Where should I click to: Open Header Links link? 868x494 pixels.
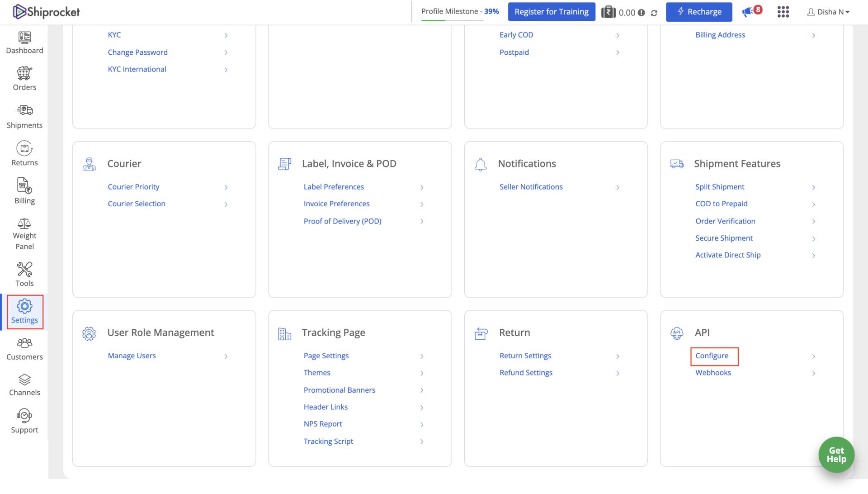click(x=325, y=407)
